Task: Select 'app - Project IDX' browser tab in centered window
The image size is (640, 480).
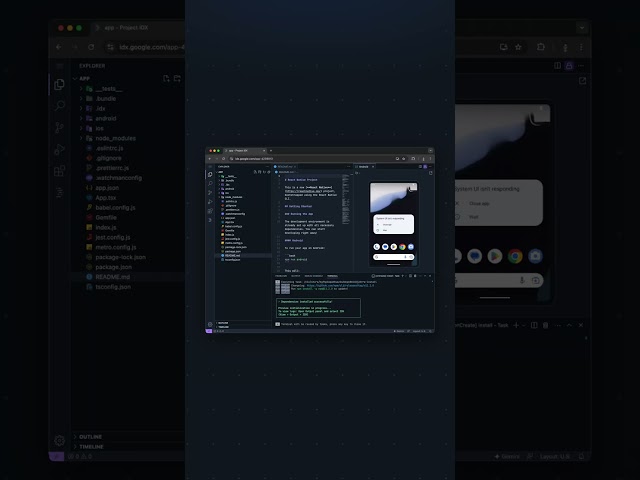Action: click(x=245, y=151)
